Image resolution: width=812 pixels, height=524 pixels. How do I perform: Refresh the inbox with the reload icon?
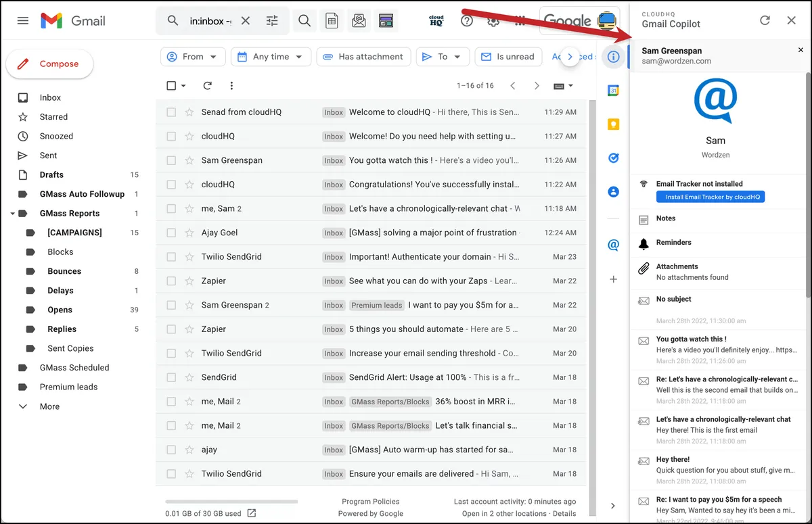point(208,86)
